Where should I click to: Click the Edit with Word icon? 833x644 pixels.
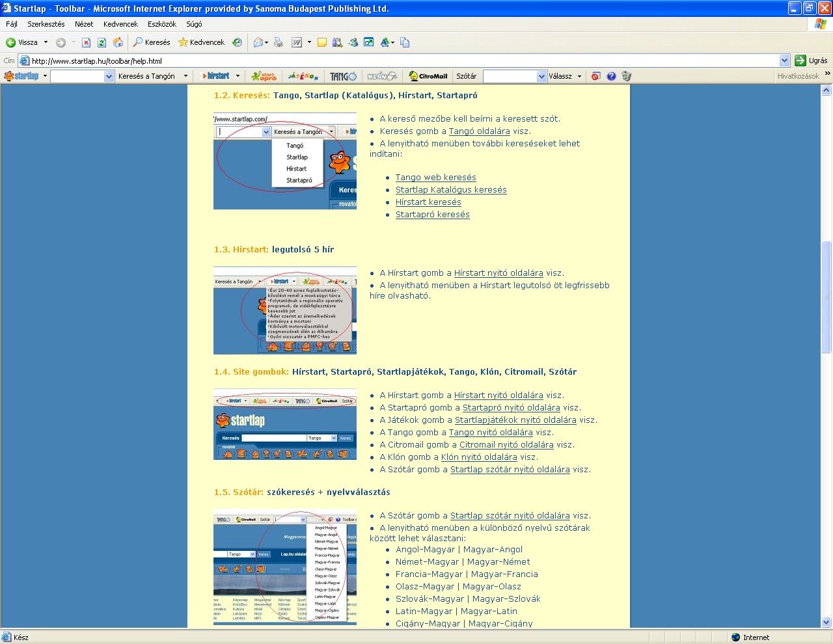297,42
